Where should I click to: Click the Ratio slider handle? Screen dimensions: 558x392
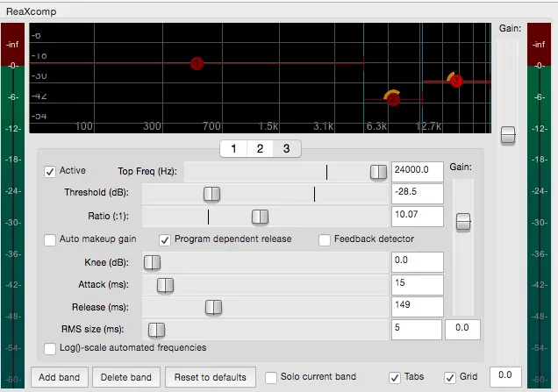(x=260, y=217)
